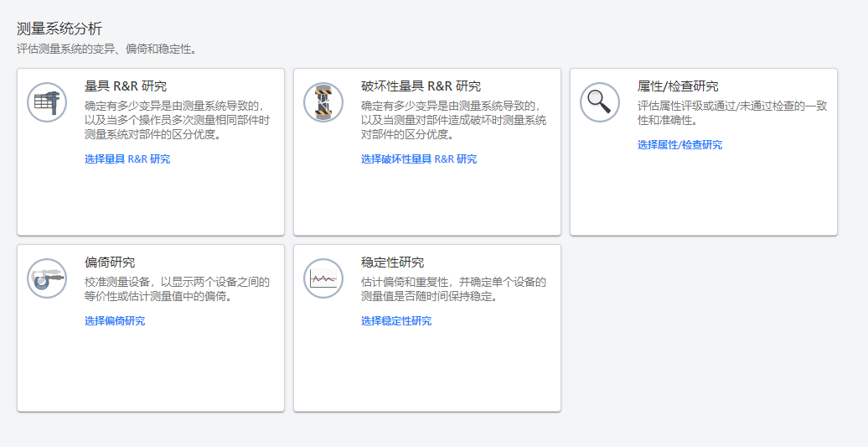Click the 量具 R&R 研究 description text
The height and width of the screenshot is (447, 868).
[x=177, y=120]
